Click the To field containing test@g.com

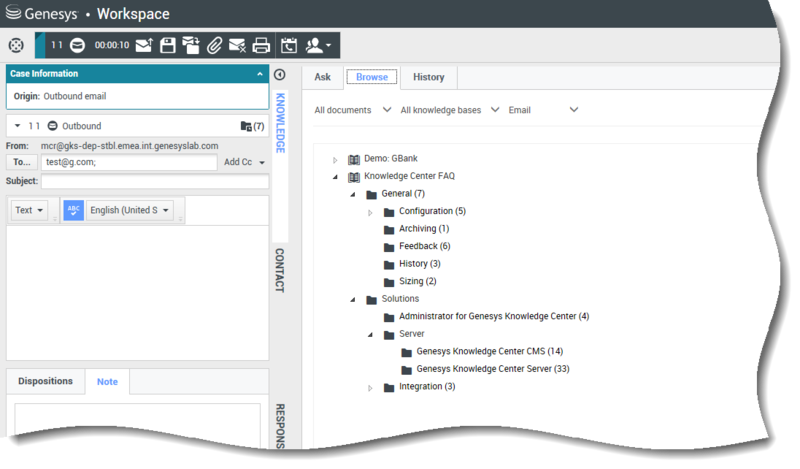click(x=130, y=162)
